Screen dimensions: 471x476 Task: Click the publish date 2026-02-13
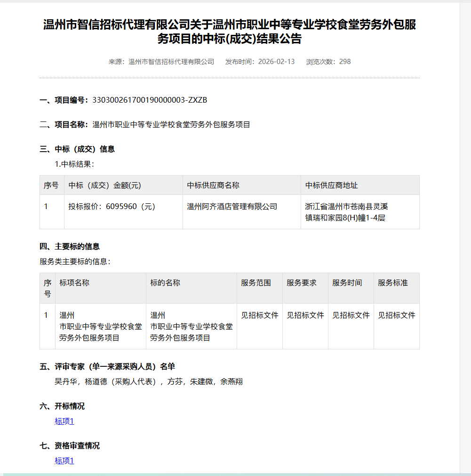pyautogui.click(x=276, y=62)
